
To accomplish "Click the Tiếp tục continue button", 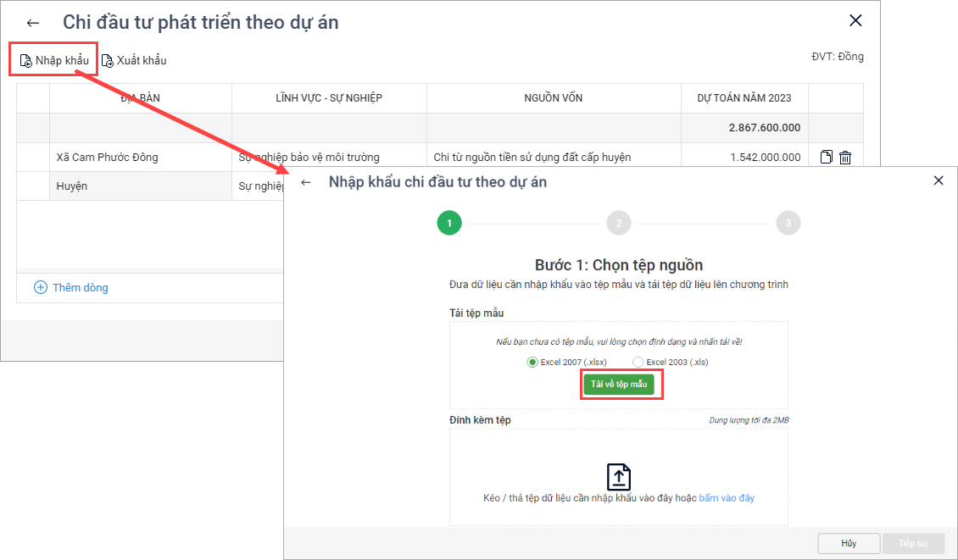I will tap(914, 543).
